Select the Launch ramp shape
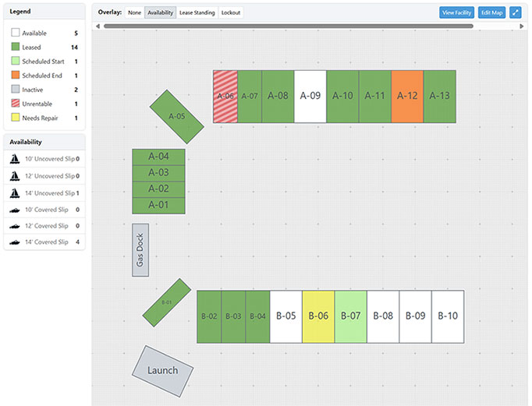The image size is (532, 406). [162, 370]
